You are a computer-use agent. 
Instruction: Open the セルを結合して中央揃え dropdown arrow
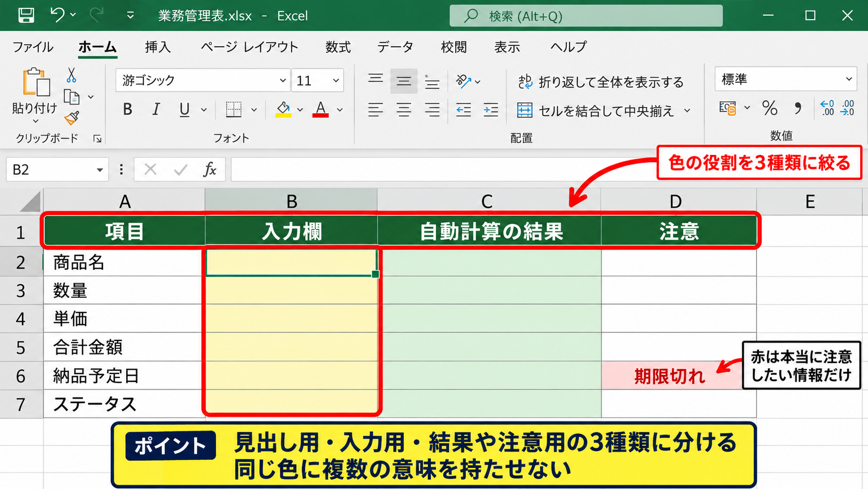687,110
